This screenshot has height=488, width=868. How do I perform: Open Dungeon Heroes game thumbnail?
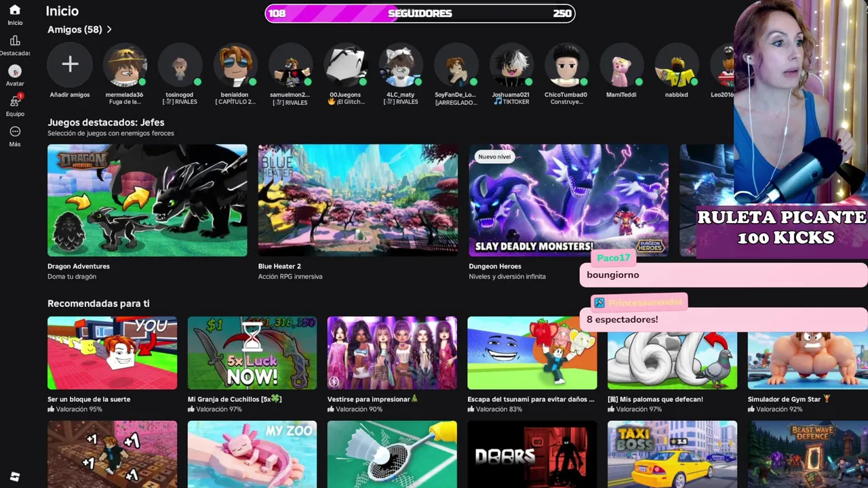point(568,200)
